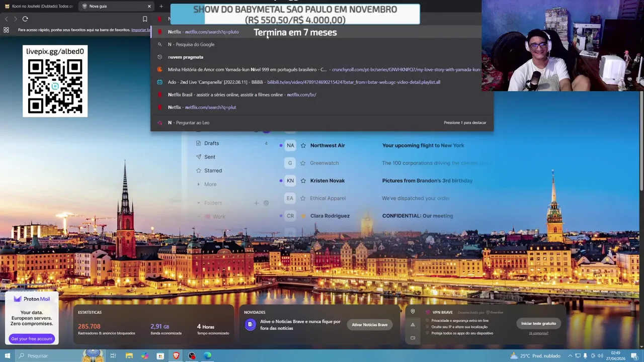Click the Brave News icon in Novidades card
The image size is (644, 362).
(250, 325)
